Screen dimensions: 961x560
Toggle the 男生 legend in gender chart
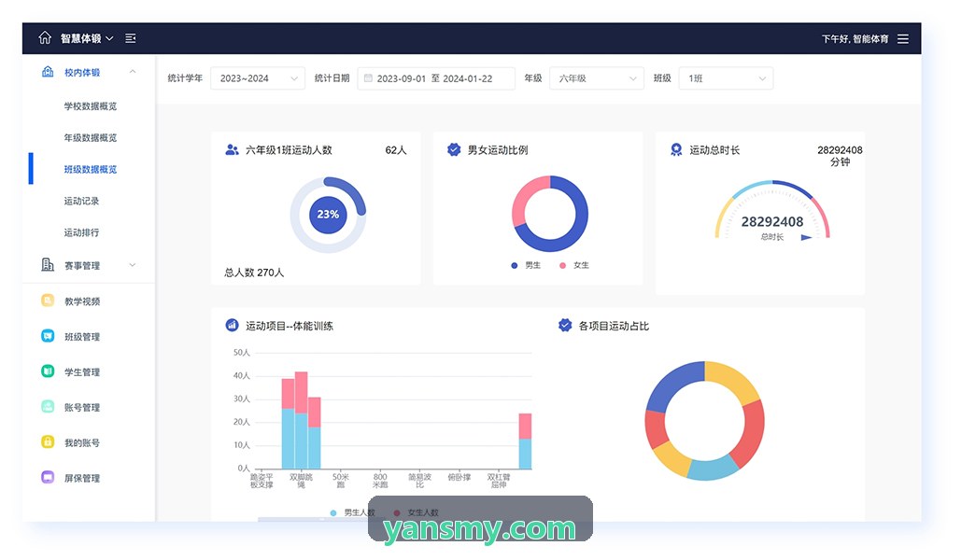[x=526, y=265]
